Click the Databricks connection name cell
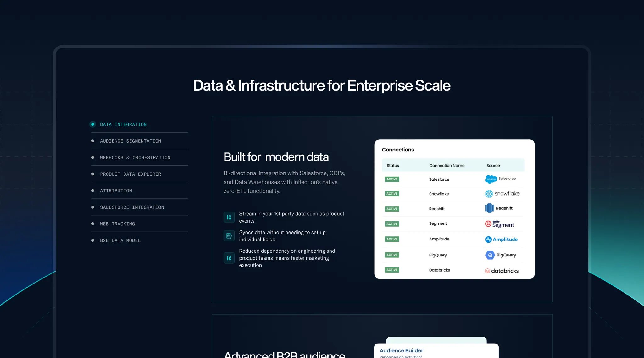Screen dimensions: 644x358 (x=439, y=270)
